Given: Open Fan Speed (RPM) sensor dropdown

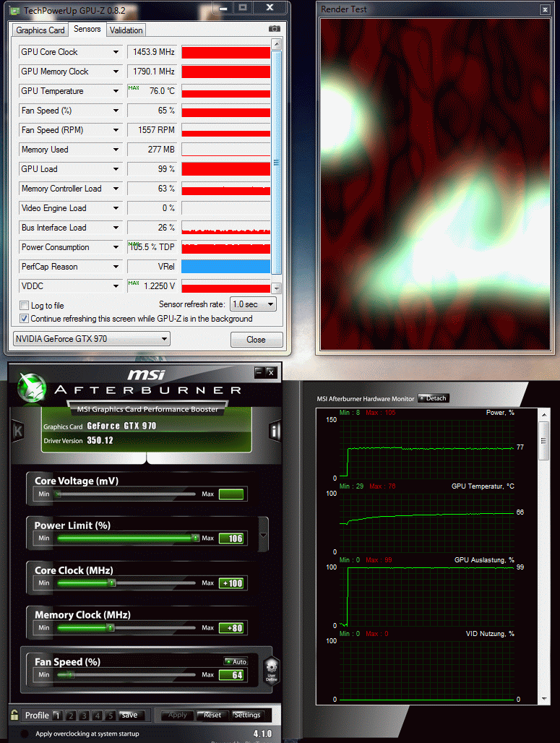Looking at the screenshot, I should [116, 130].
